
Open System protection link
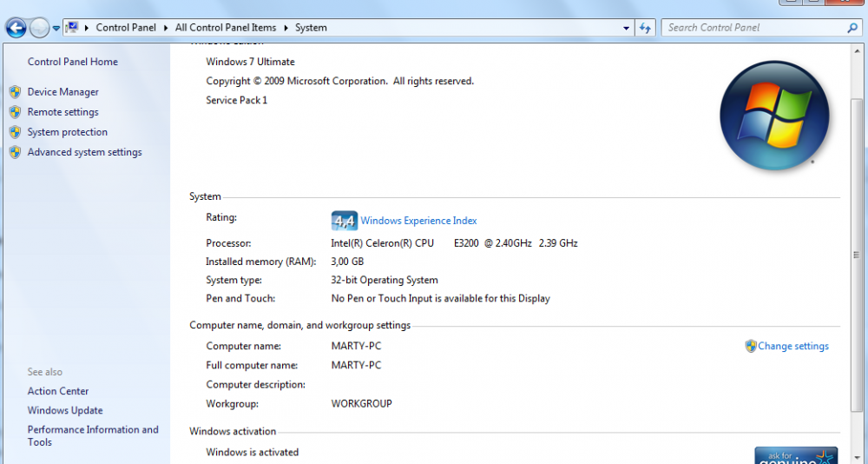68,132
